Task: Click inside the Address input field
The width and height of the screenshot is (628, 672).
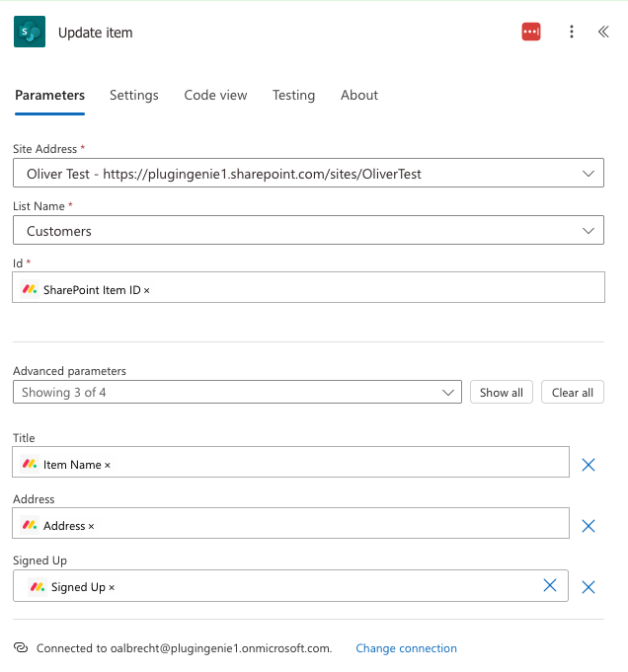Action: (x=290, y=523)
